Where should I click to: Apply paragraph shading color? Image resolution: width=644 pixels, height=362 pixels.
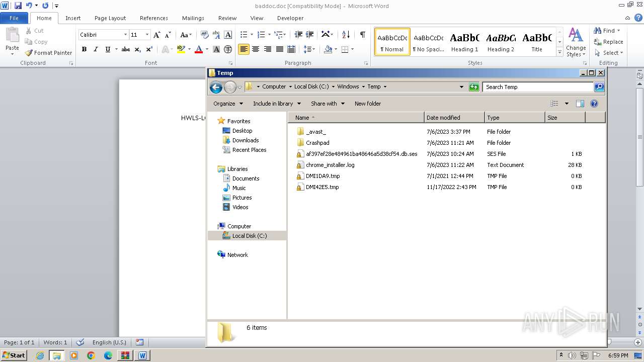coord(328,49)
